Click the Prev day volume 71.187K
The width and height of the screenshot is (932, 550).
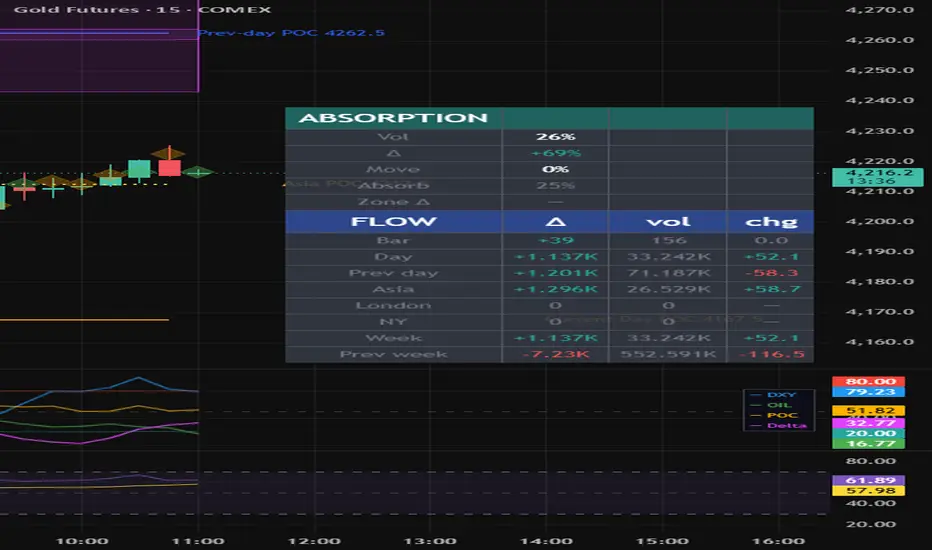tap(668, 273)
